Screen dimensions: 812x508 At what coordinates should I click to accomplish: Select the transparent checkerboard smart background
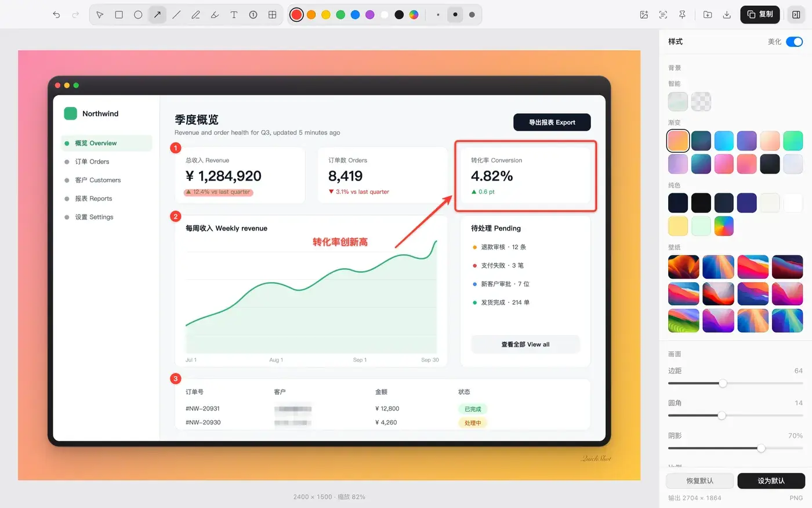click(x=701, y=102)
